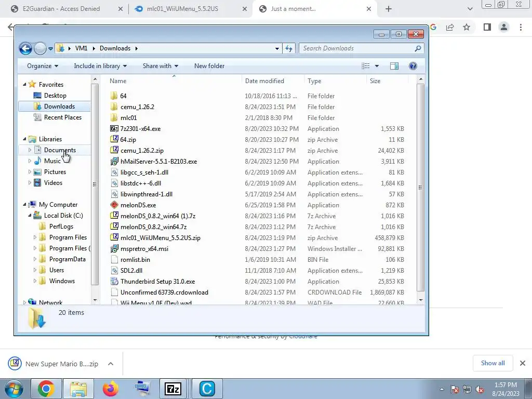The height and width of the screenshot is (399, 532).
Task: Open download item options chevron
Action: point(110,364)
